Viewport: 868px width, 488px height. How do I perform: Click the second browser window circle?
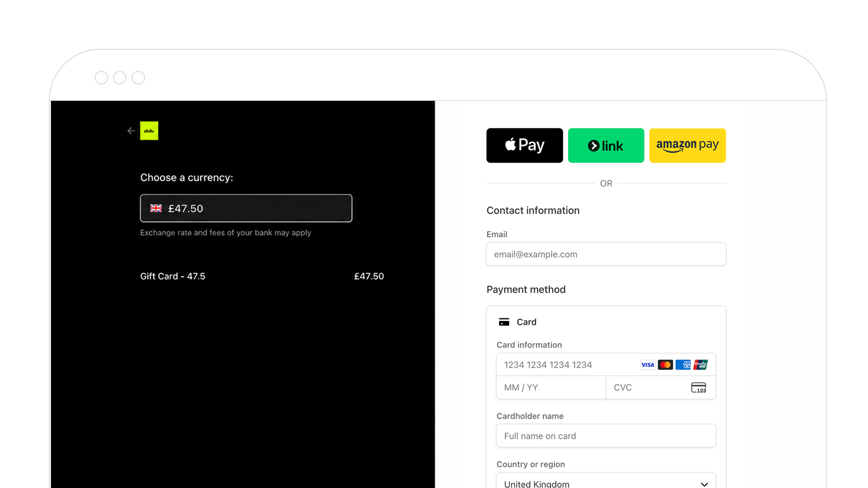[x=120, y=78]
